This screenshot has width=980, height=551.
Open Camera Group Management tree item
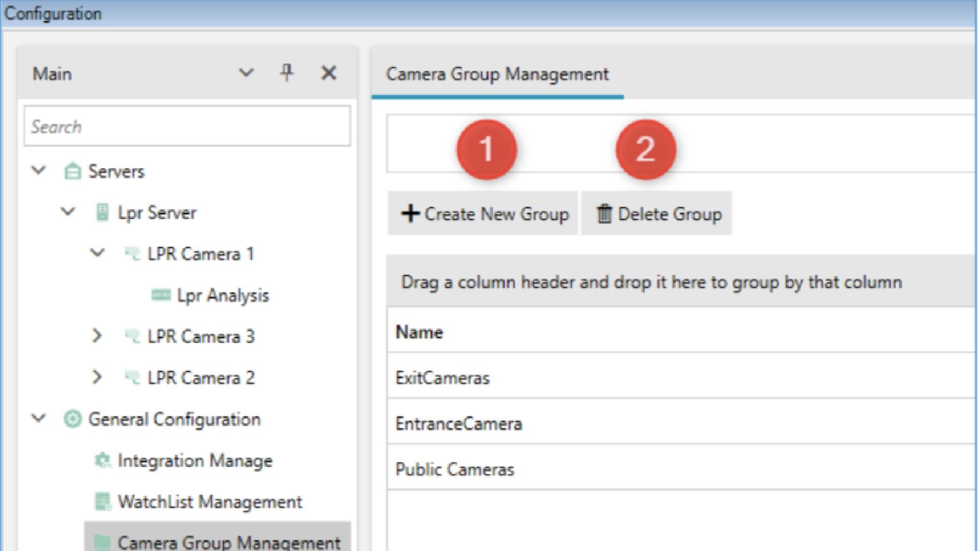tap(229, 542)
